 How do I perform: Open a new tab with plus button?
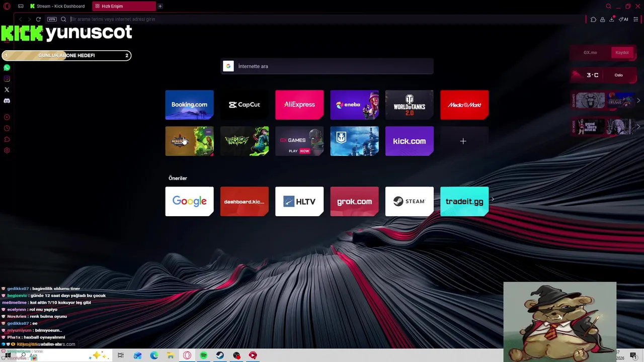(x=160, y=6)
